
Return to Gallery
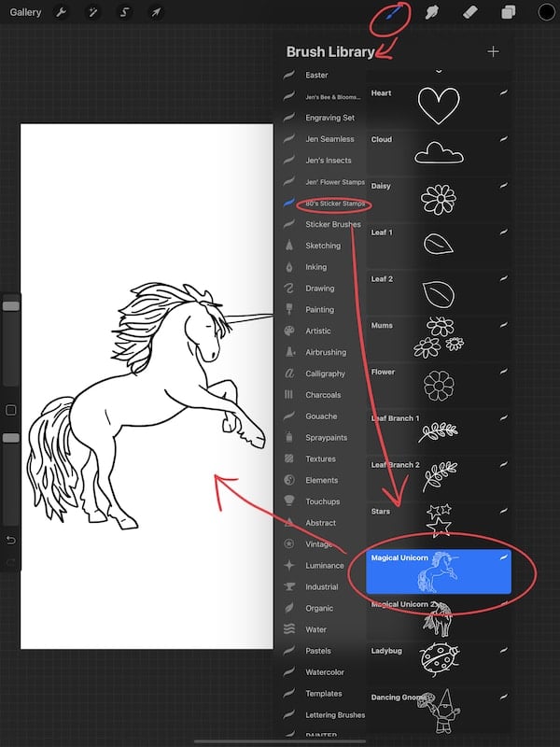point(25,12)
